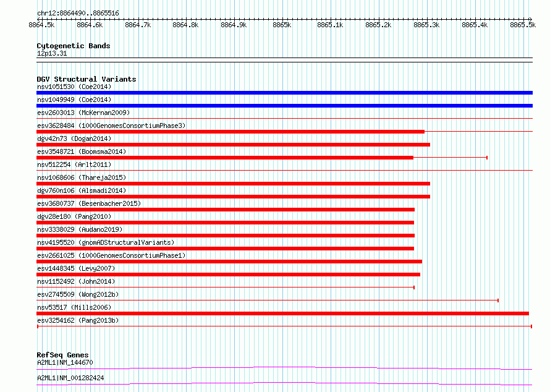Open esv2661025 (1000GenomesConsortiumPhase1) label
The width and height of the screenshot is (550, 392).
coord(111,255)
